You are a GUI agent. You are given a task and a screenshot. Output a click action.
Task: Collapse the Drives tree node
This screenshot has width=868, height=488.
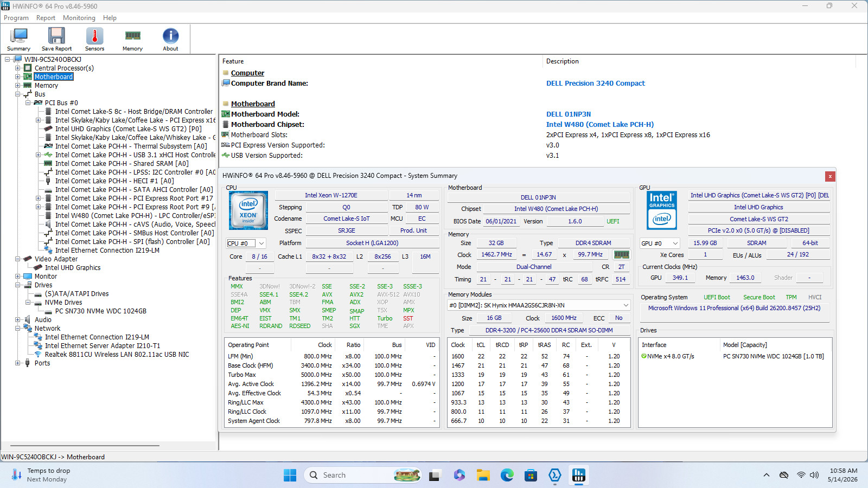coord(17,285)
